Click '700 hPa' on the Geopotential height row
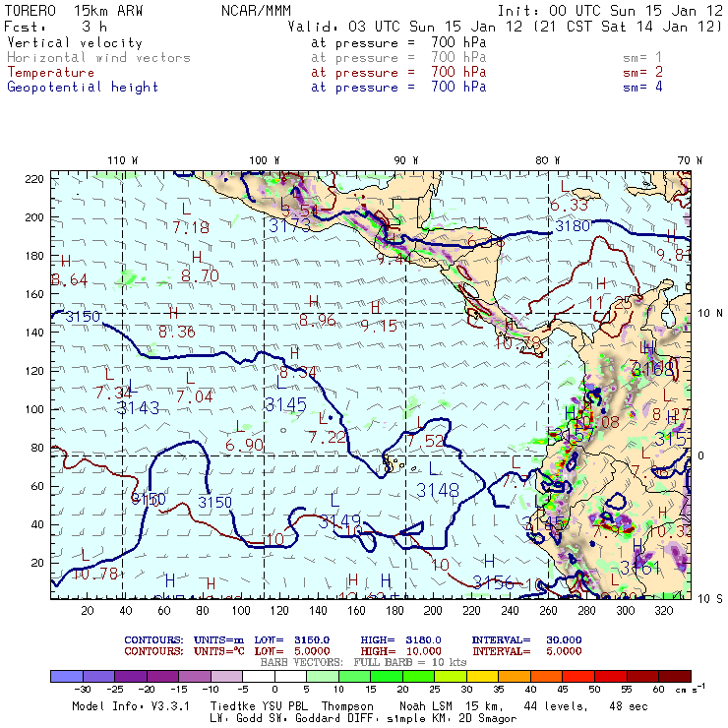 coord(458,87)
